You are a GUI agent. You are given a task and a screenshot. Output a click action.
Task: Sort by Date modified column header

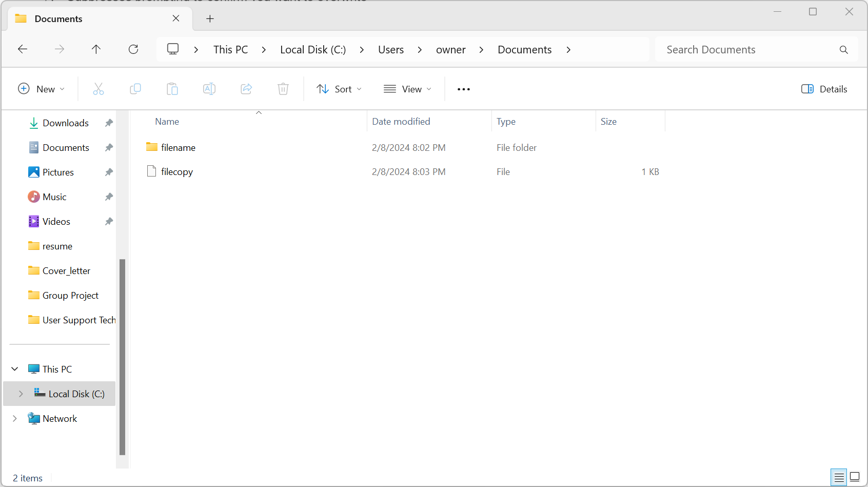401,122
